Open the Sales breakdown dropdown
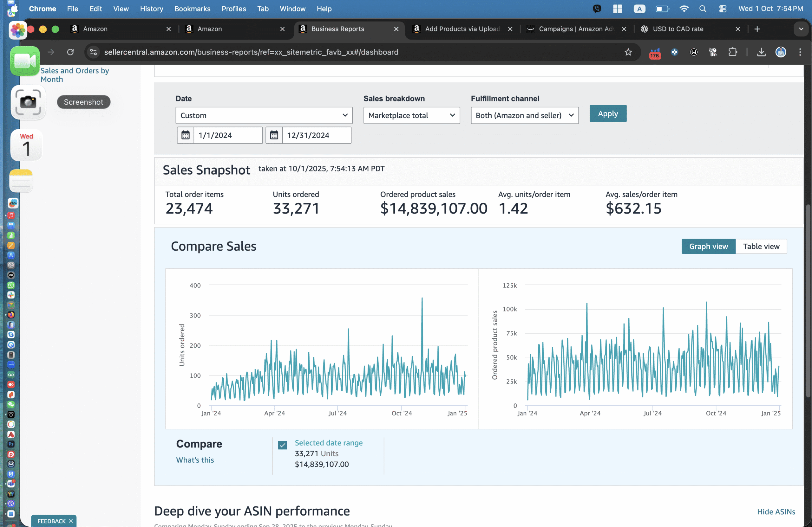The width and height of the screenshot is (812, 527). (x=411, y=115)
